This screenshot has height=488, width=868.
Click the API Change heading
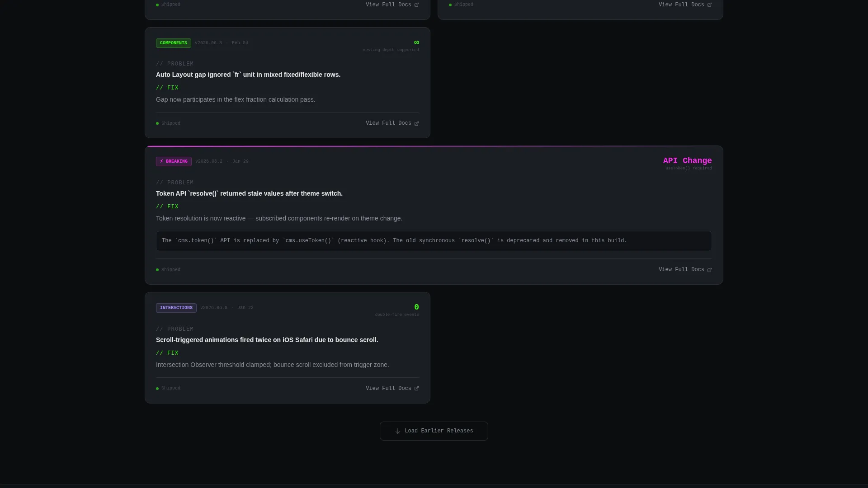687,161
